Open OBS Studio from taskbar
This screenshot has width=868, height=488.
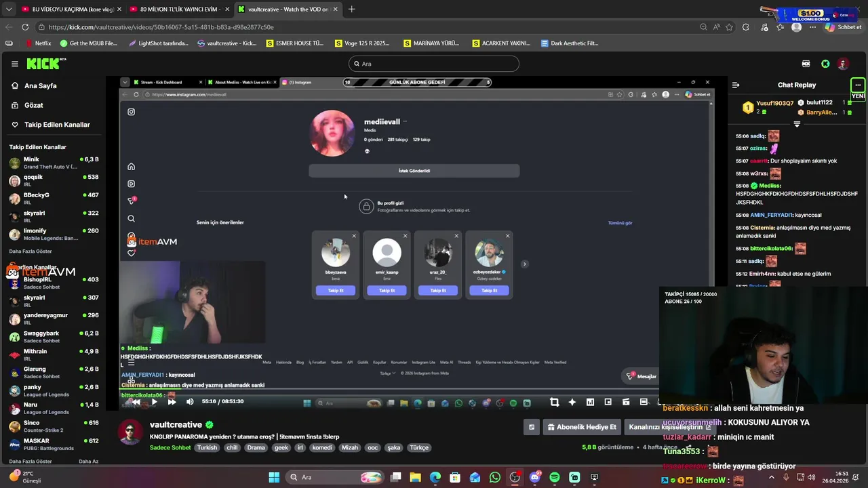[515, 477]
